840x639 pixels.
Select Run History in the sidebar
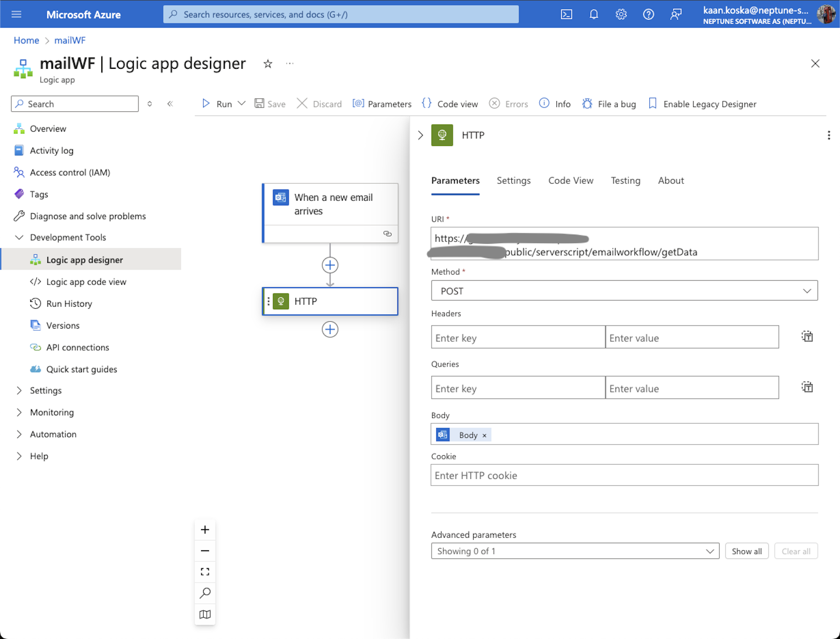69,303
